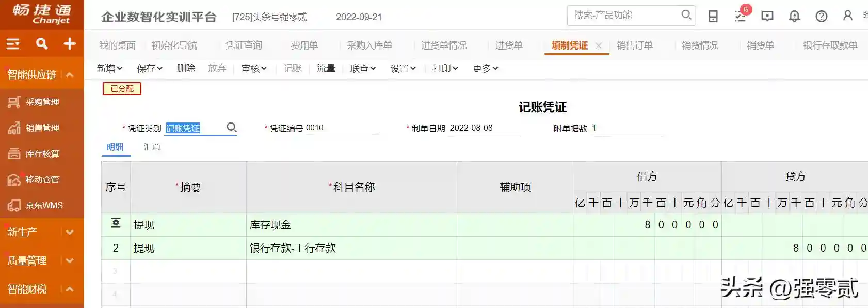Collapse the 智能供应链 sidebar section
The image size is (868, 308).
coord(70,75)
